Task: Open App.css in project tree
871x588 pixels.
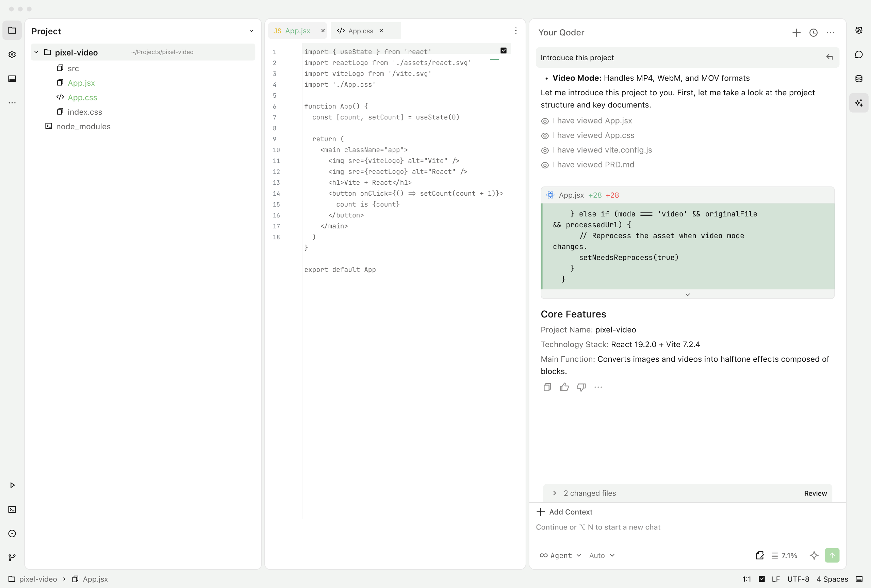Action: click(82, 97)
